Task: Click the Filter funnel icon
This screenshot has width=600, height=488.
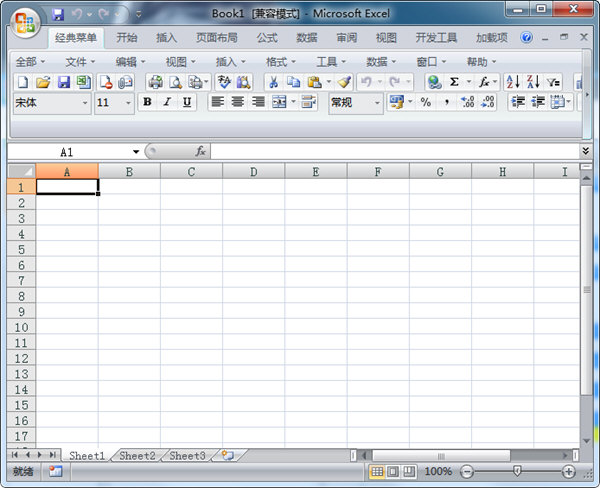Action: 553,82
